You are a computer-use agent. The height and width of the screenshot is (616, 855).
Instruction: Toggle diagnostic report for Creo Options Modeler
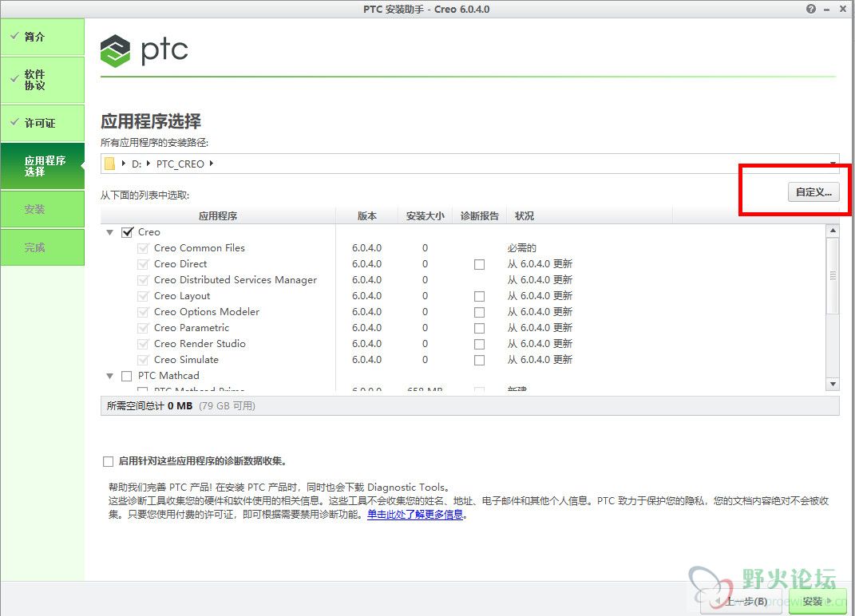pos(479,312)
